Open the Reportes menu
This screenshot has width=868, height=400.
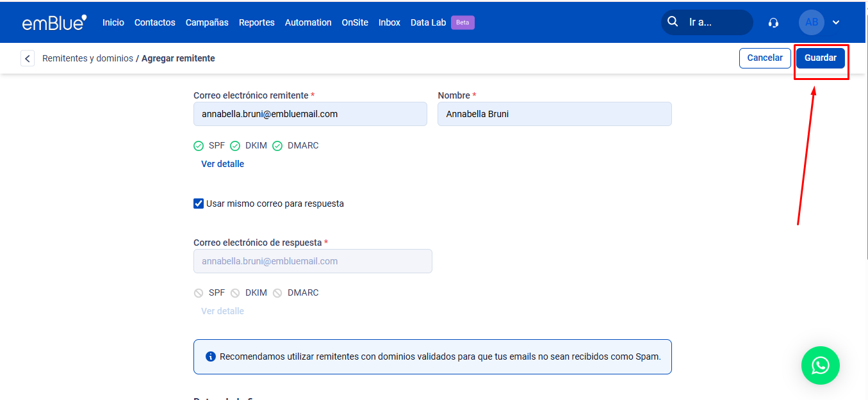point(256,22)
